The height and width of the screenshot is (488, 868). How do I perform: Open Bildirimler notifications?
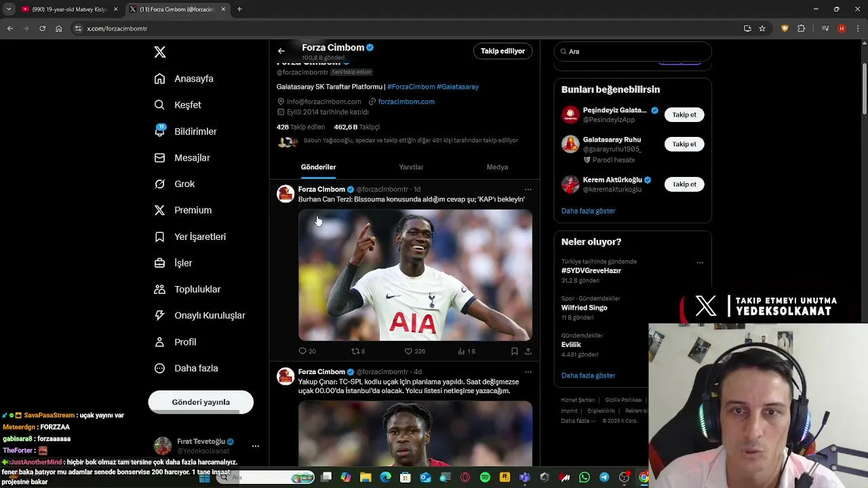(185, 131)
